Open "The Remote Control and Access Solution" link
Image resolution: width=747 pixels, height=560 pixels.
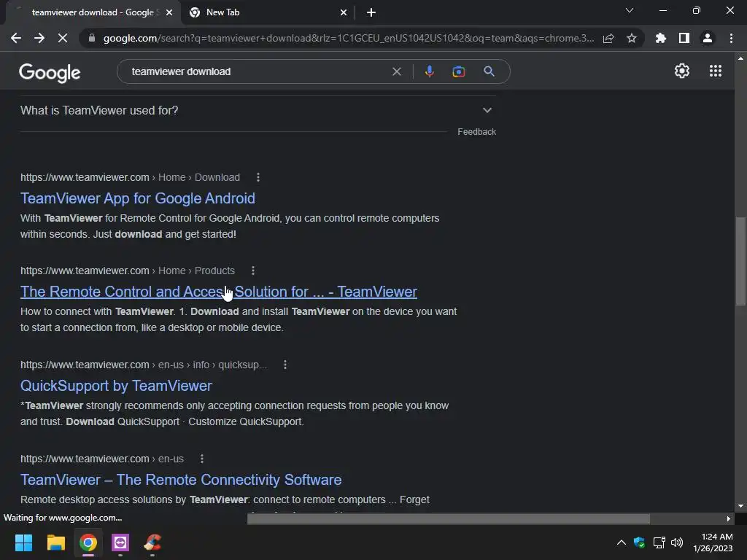(x=219, y=292)
